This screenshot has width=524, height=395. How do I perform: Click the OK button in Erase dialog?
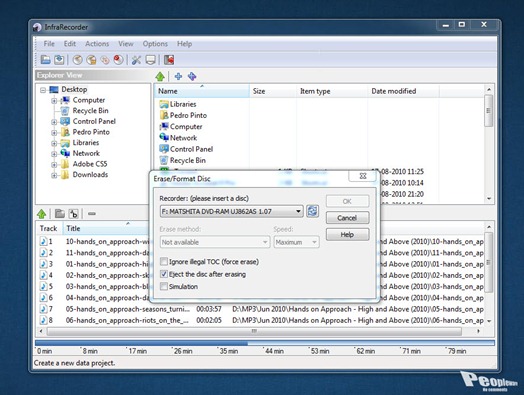347,201
